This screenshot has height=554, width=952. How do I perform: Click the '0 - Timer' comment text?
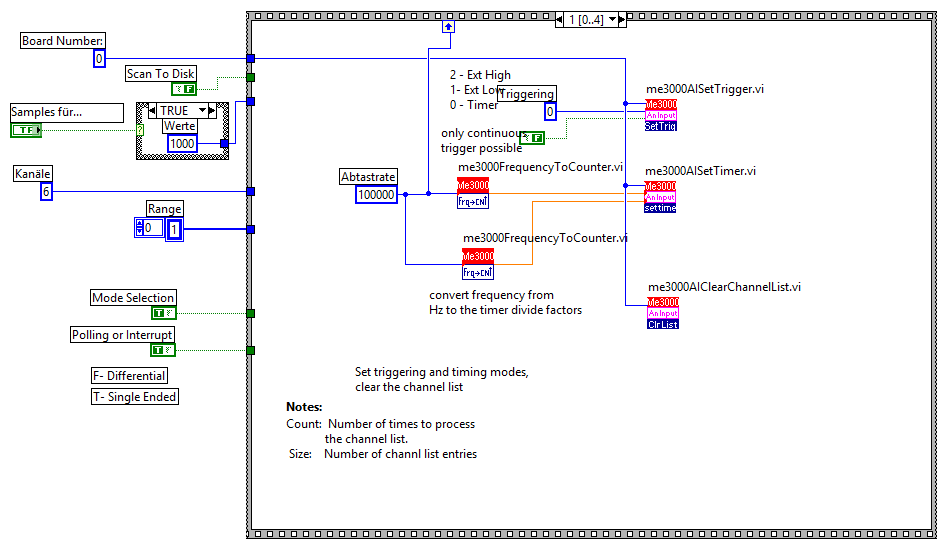point(474,104)
